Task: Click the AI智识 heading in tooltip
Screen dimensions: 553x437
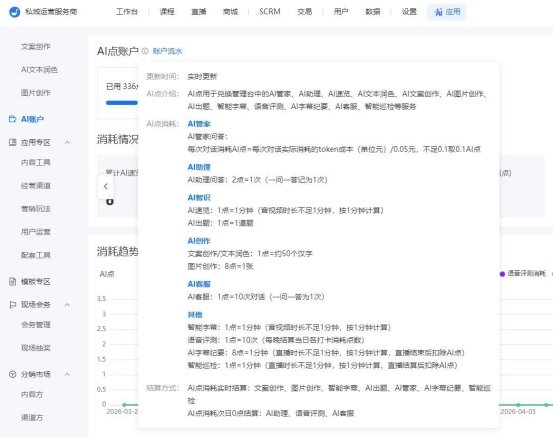Action: point(199,198)
